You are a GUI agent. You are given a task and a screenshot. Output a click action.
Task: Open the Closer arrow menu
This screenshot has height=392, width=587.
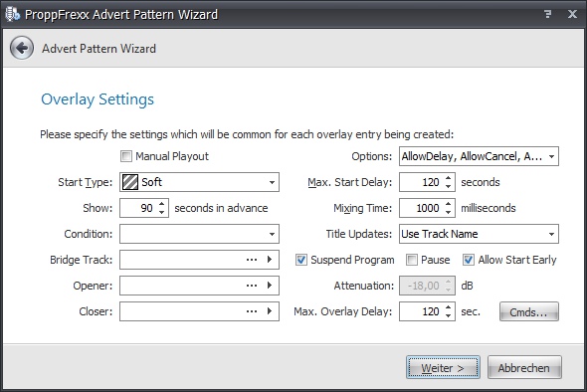[270, 311]
